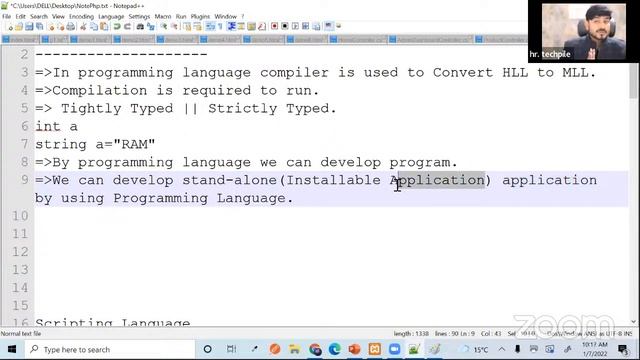Click the highlighted word 'Application)'
The width and height of the screenshot is (640, 360).
440,180
